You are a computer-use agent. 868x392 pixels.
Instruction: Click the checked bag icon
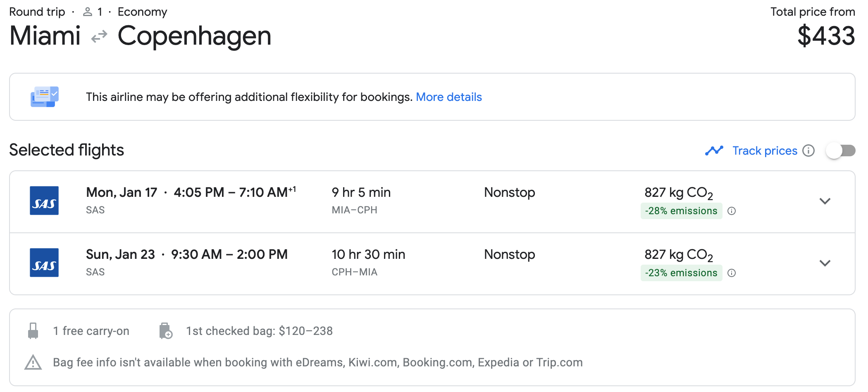point(165,331)
